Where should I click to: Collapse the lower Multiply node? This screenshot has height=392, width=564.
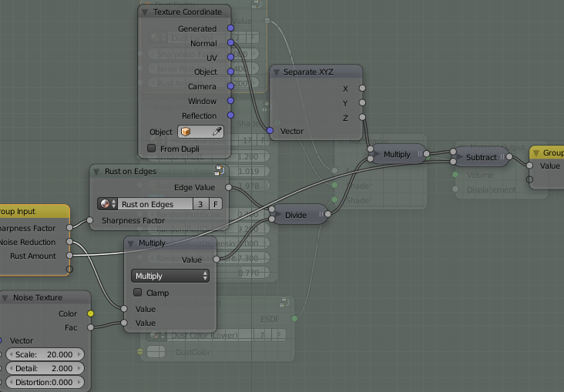(x=130, y=243)
